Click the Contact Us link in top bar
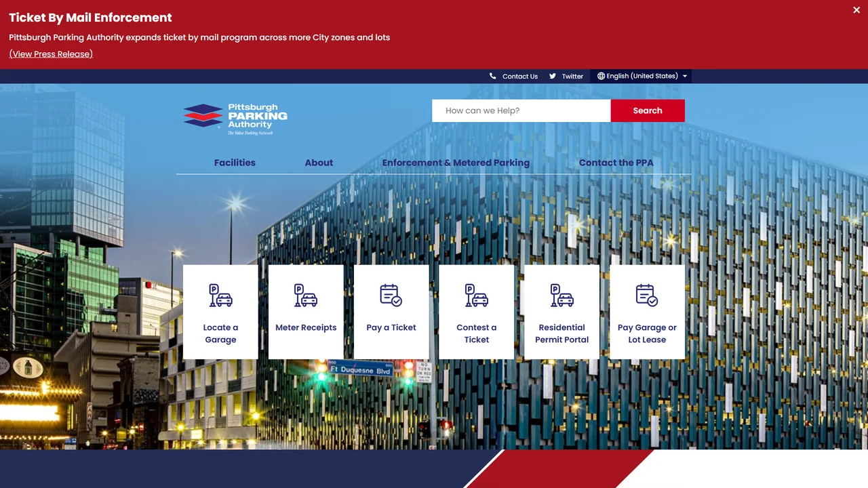 click(520, 77)
